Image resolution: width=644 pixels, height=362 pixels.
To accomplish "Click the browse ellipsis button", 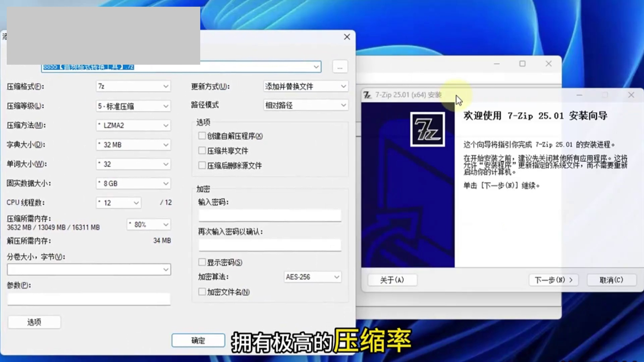I will point(340,67).
